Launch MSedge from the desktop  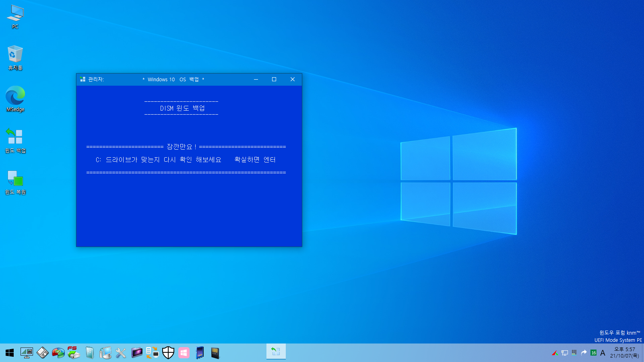[x=15, y=99]
